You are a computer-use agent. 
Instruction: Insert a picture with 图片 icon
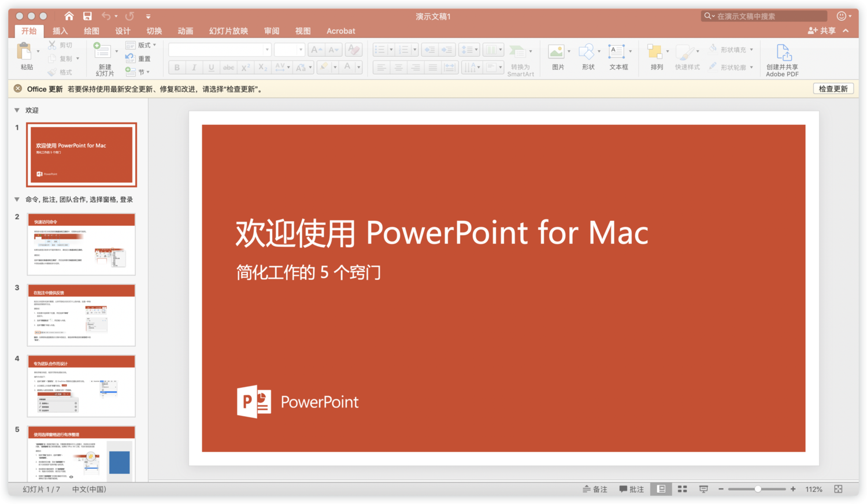556,51
